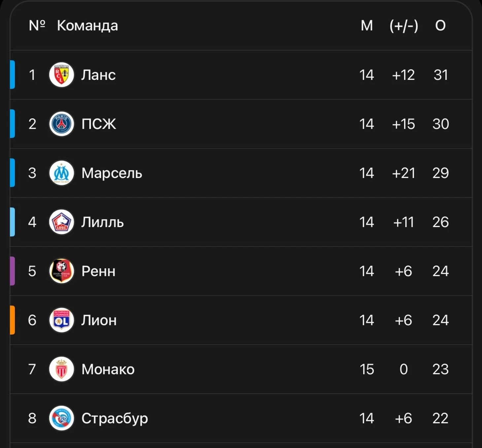Click the orange zone marker beside Лион
This screenshot has height=448, width=482.
click(13, 320)
